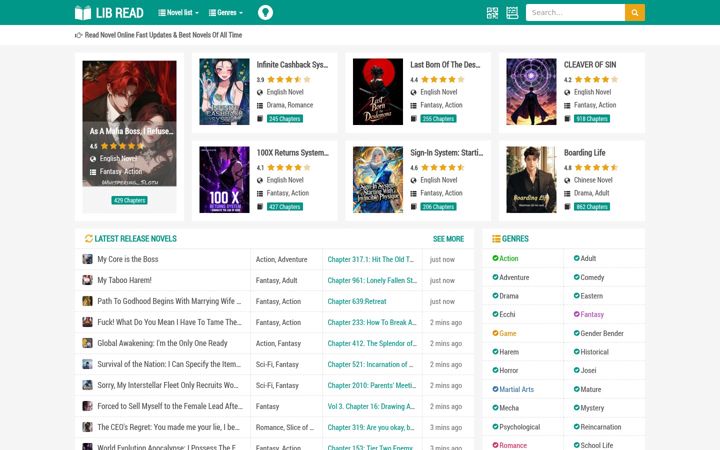Open Infinite Cashback System cover image
Screen dimensions: 720x450
point(224,91)
